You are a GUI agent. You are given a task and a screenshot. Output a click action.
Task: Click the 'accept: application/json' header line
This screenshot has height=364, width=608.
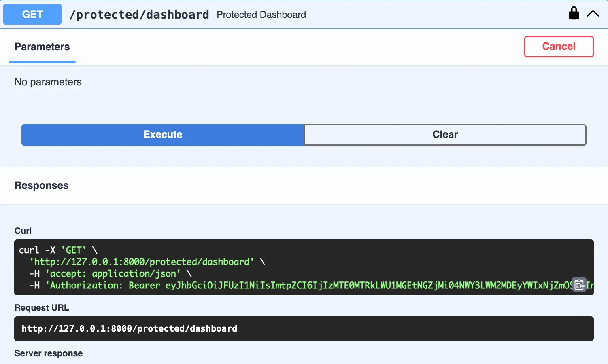pyautogui.click(x=111, y=274)
